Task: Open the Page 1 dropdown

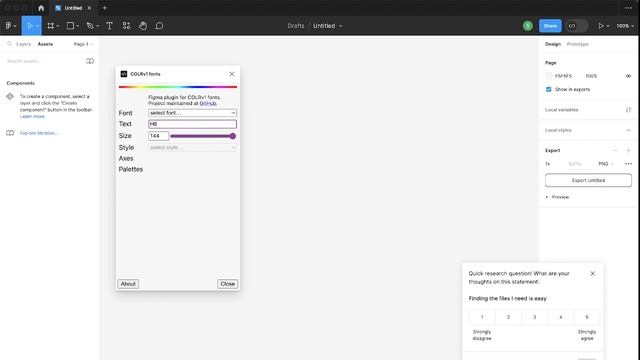Action: click(83, 44)
